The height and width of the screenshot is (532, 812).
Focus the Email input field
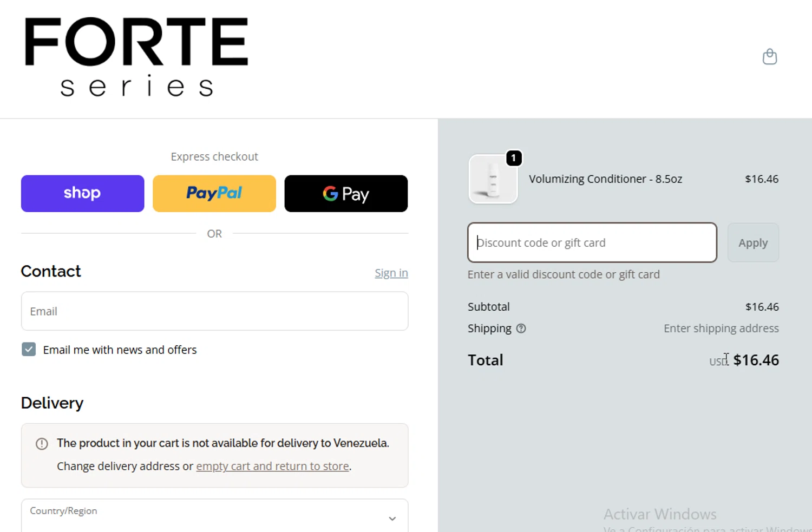214,311
